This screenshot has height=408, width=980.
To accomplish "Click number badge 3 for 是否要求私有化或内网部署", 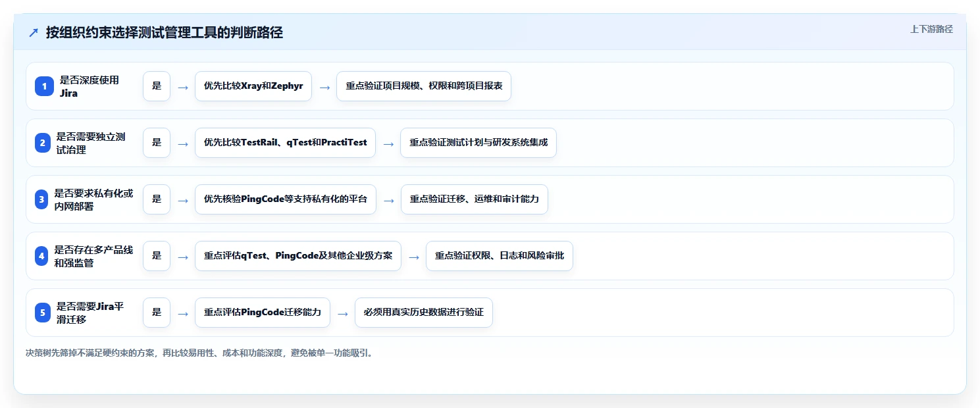I will coord(41,199).
